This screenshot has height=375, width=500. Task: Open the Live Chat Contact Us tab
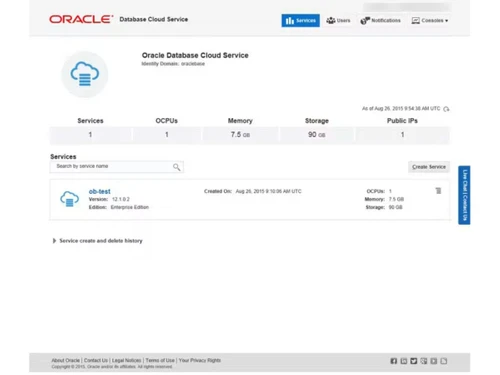coord(464,195)
